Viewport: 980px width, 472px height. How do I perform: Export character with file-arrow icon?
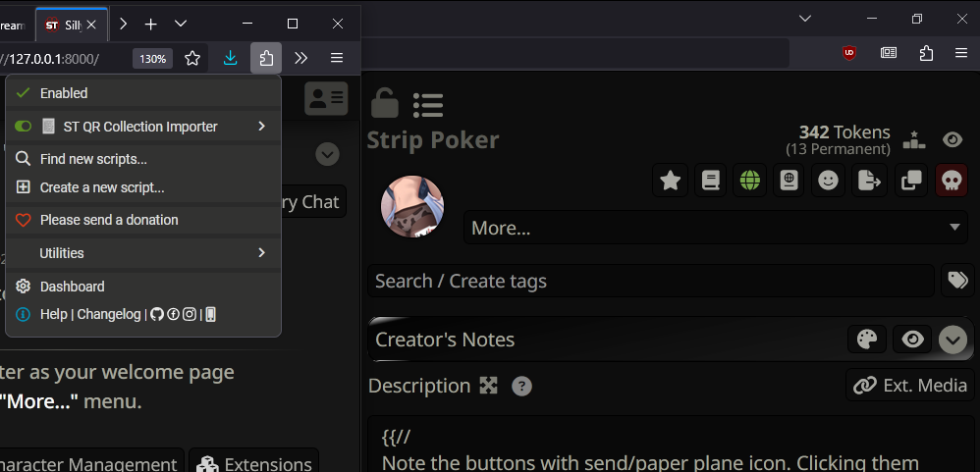(869, 181)
